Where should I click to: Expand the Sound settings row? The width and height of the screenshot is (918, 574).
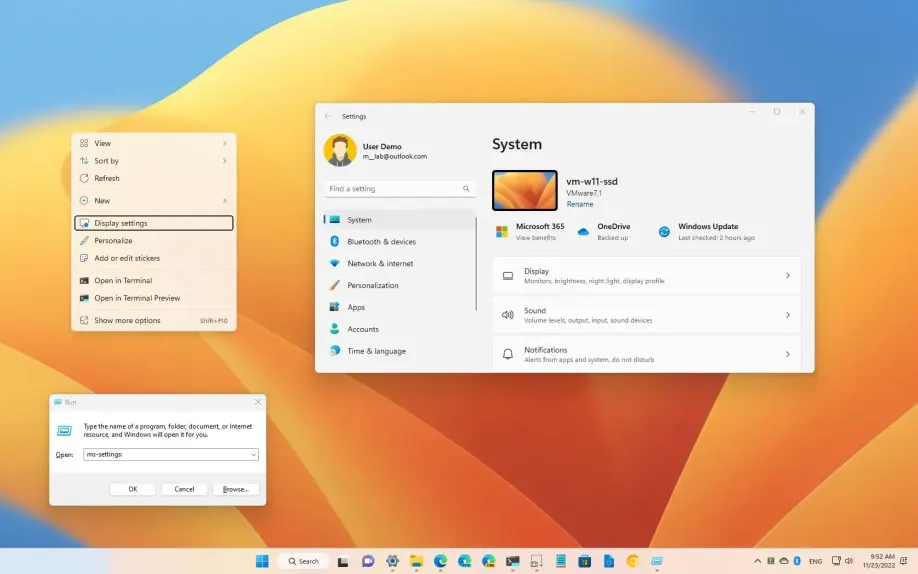pyautogui.click(x=647, y=315)
